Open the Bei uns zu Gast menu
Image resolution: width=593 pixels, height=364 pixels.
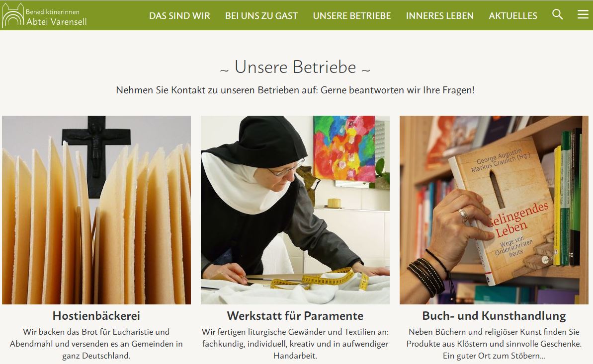[x=261, y=15]
